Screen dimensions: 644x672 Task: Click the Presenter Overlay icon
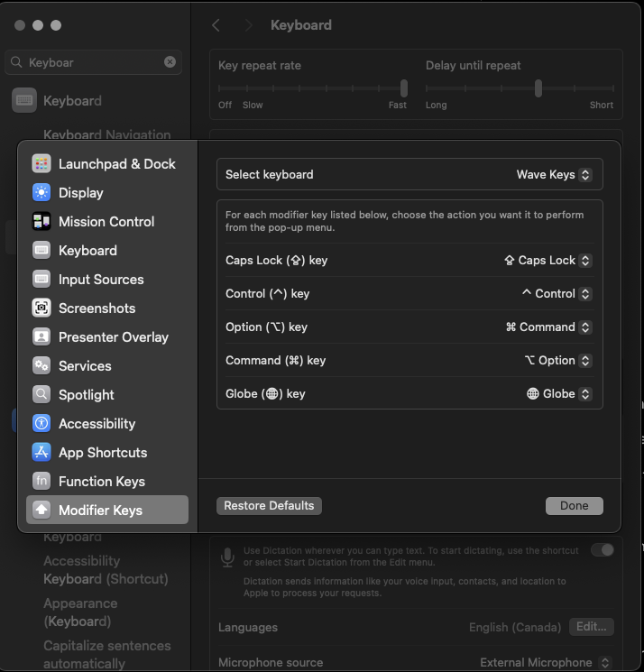pyautogui.click(x=41, y=336)
